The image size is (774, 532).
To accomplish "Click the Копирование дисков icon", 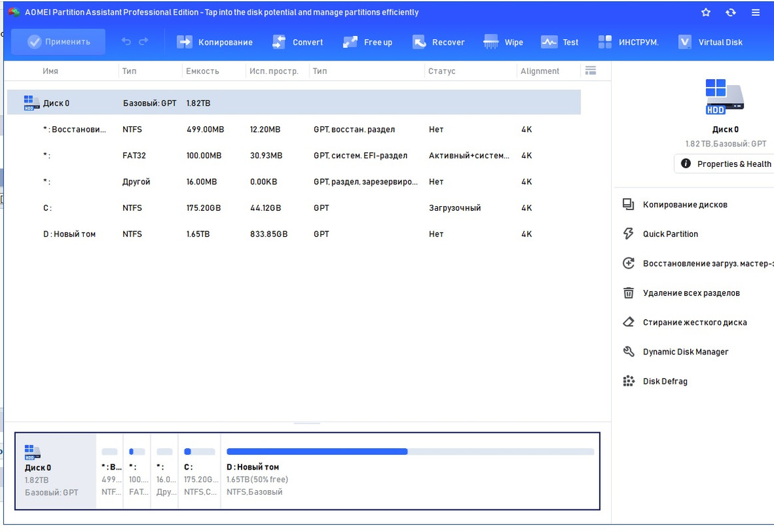I will coord(628,204).
